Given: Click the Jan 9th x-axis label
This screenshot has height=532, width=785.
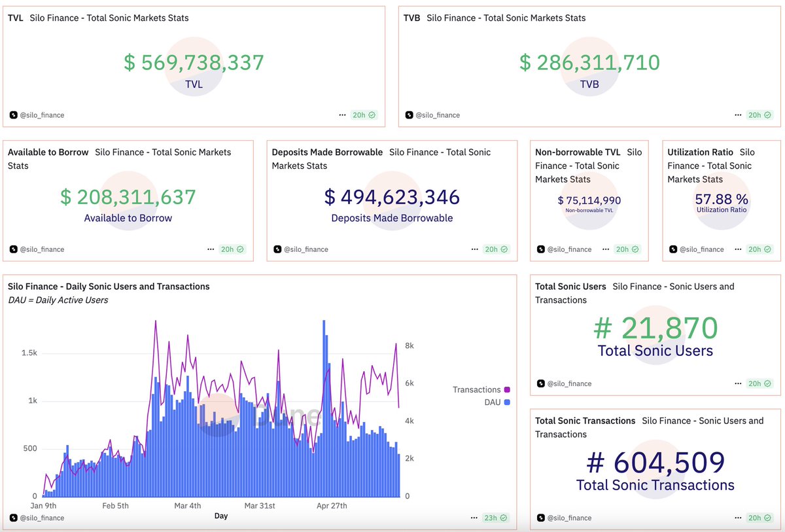Looking at the screenshot, I should [43, 506].
